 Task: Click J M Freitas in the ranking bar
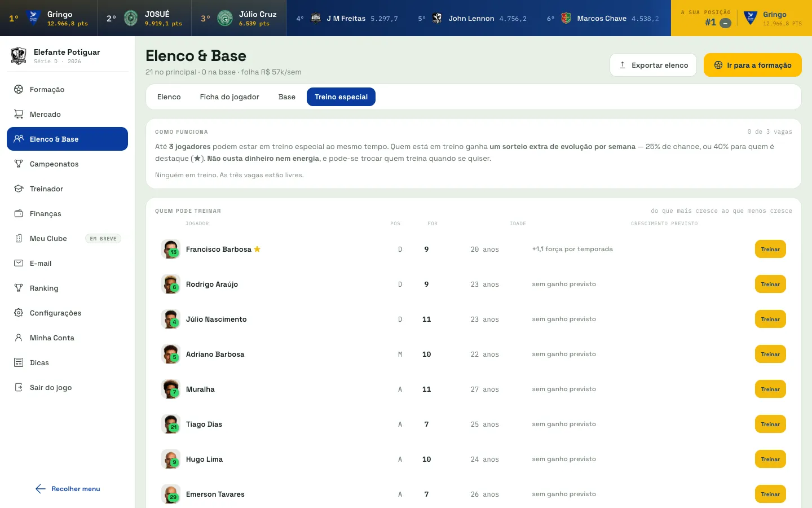point(347,19)
